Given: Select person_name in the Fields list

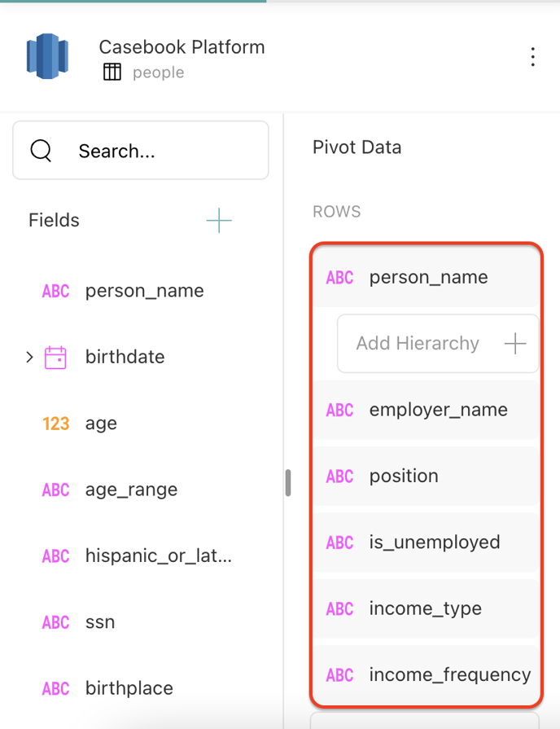Looking at the screenshot, I should click(x=144, y=291).
